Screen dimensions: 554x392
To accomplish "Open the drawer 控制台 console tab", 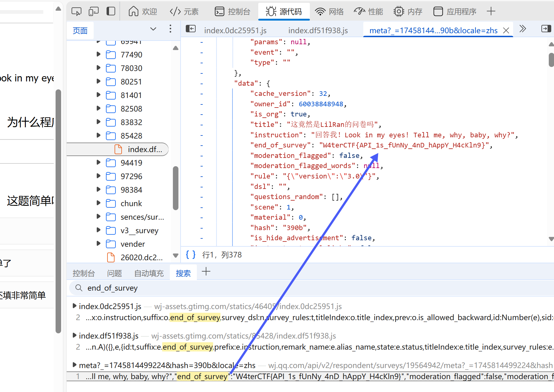I will [x=84, y=273].
